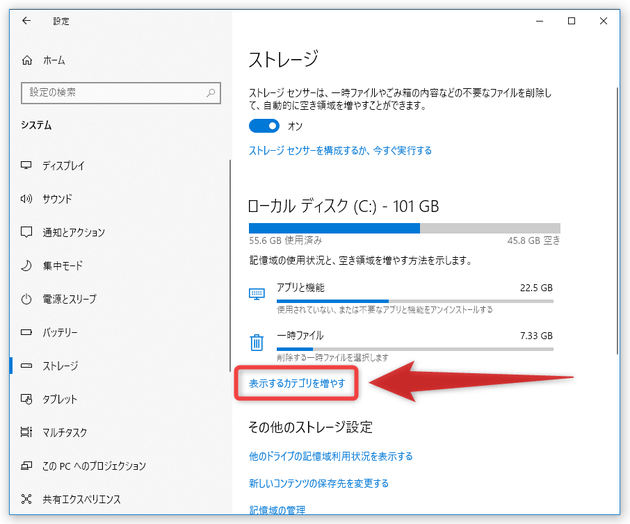Click link to configure Storage Sense now
630x524 pixels.
point(340,151)
